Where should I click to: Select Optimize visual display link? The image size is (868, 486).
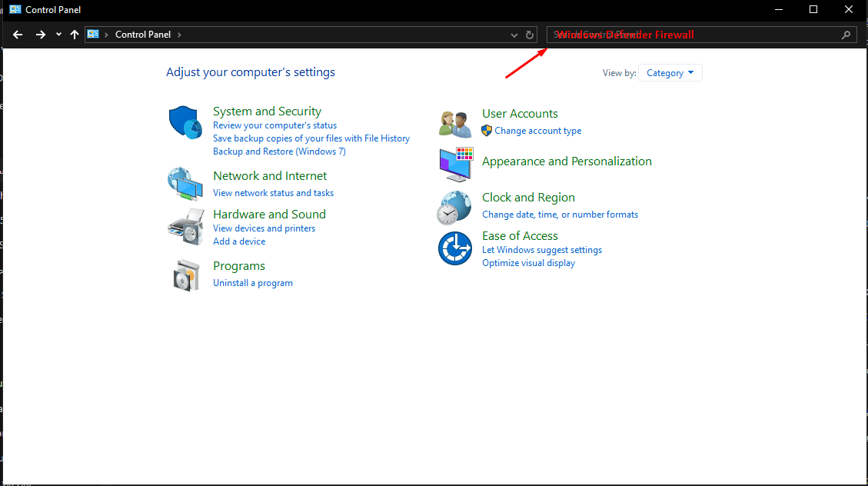point(529,263)
